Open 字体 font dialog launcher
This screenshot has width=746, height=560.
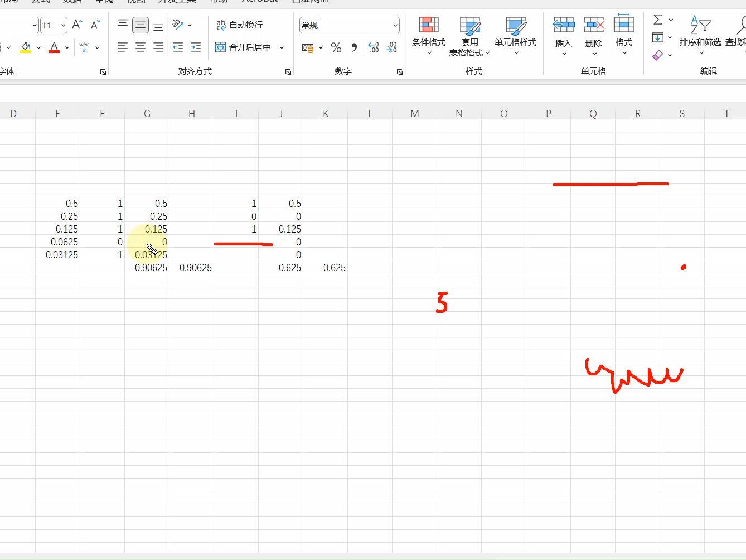[103, 72]
